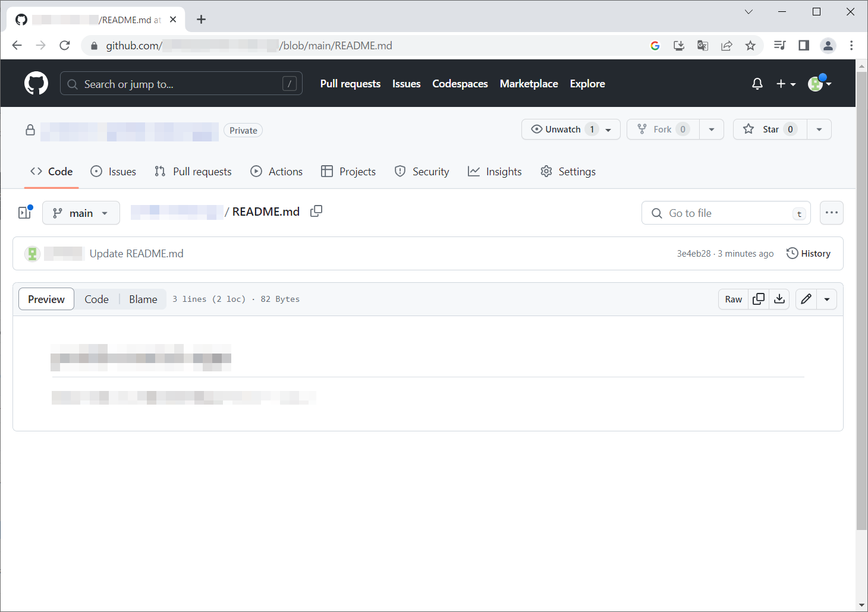Download the raw README file

tap(779, 299)
